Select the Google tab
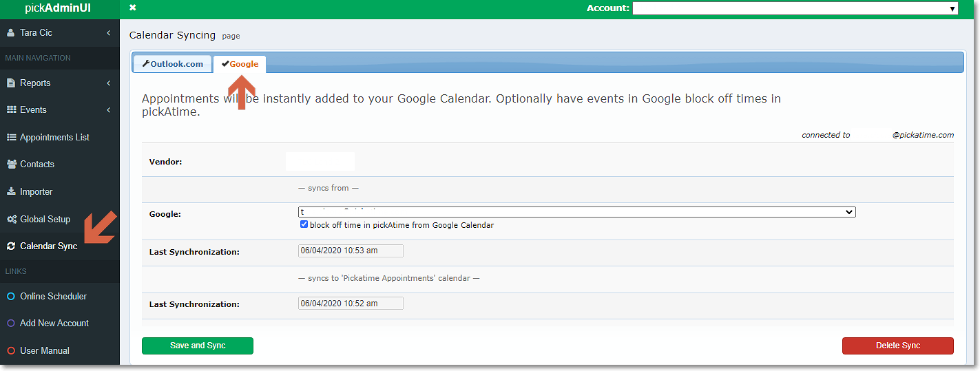980x371 pixels. pos(240,64)
